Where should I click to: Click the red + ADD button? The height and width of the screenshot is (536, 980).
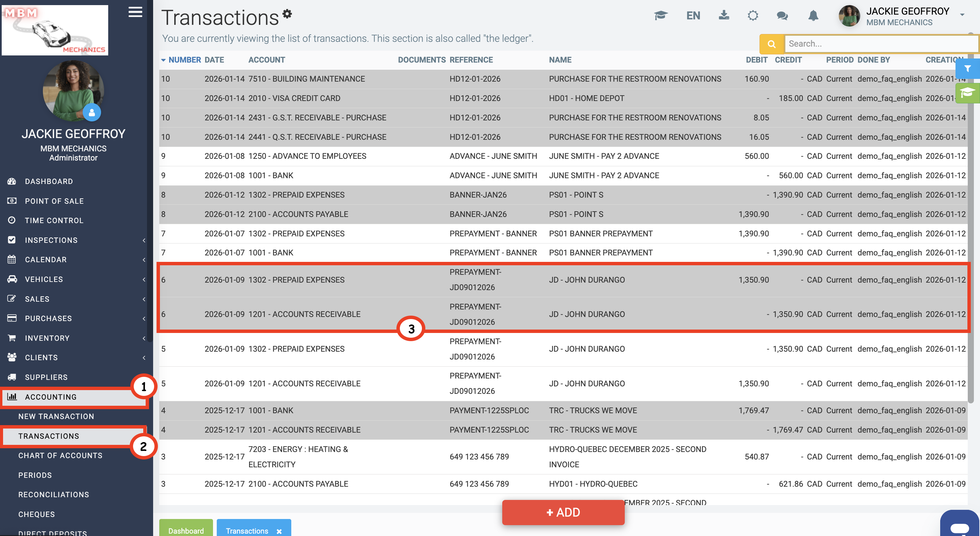point(563,512)
